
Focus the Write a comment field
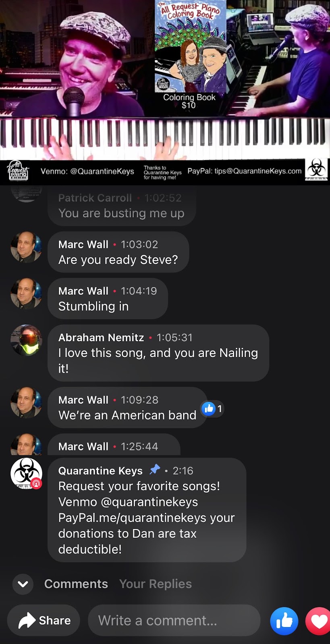click(x=174, y=620)
